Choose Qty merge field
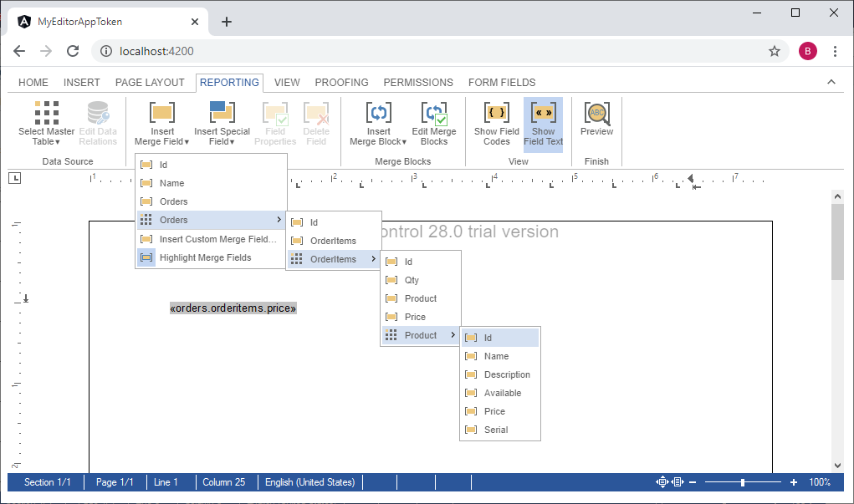 (x=421, y=280)
